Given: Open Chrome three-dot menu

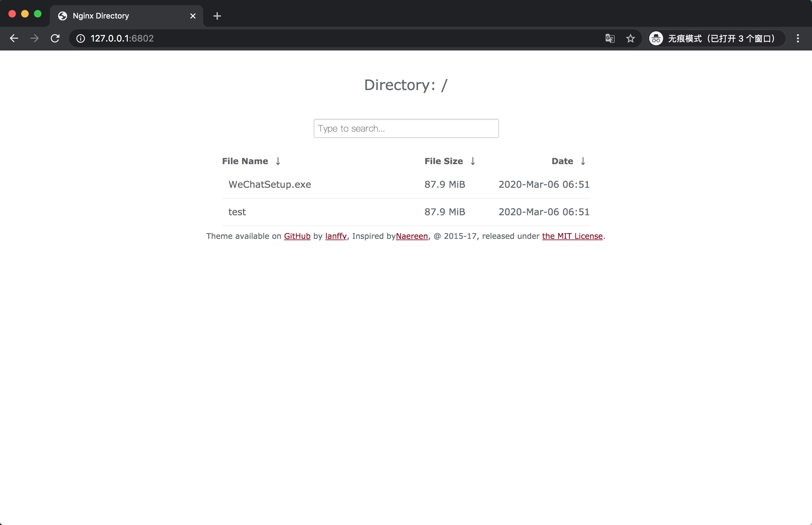Looking at the screenshot, I should (798, 39).
